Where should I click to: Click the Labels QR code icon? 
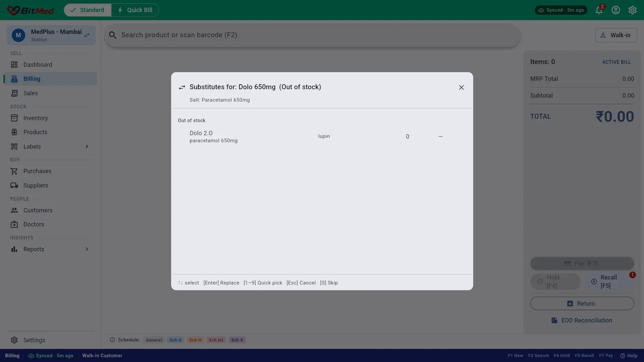14,147
